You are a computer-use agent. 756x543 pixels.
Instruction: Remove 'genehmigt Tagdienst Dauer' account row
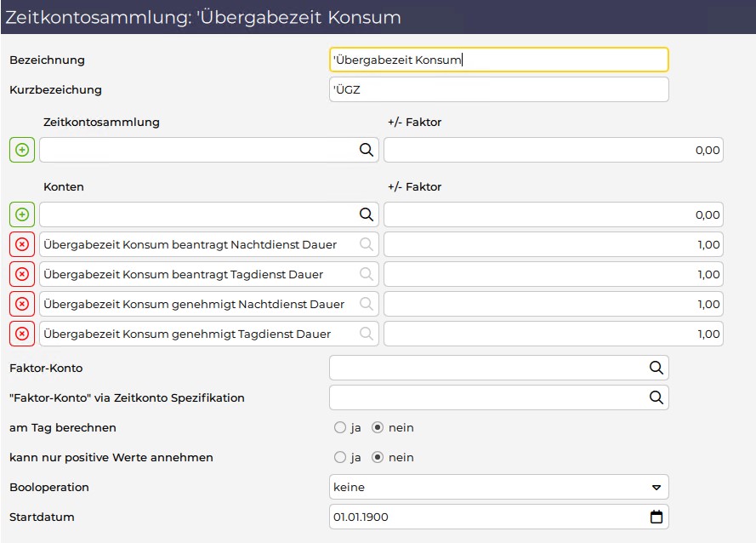pyautogui.click(x=22, y=334)
